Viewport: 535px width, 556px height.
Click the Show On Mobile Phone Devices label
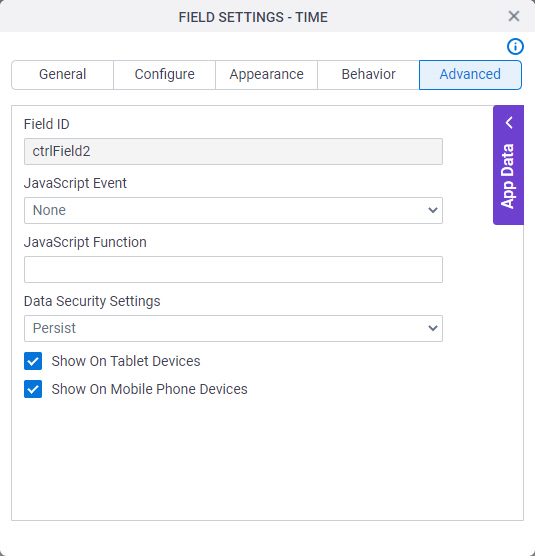(149, 389)
